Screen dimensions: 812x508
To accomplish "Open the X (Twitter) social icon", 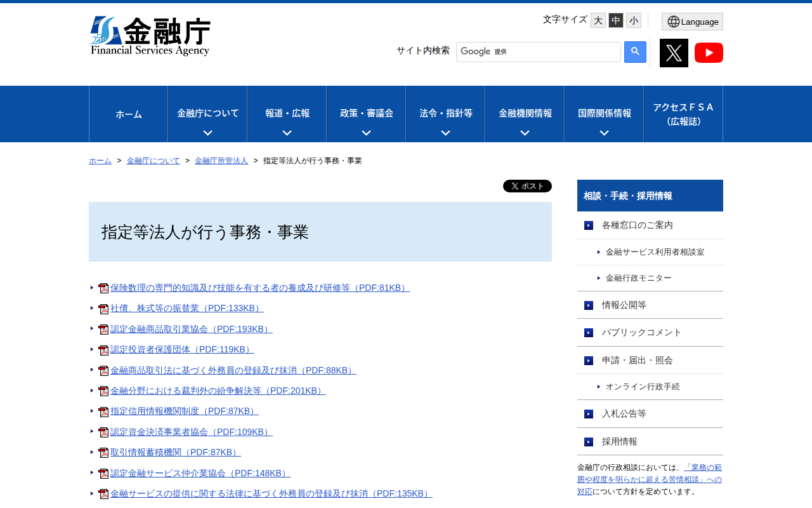I will click(674, 53).
